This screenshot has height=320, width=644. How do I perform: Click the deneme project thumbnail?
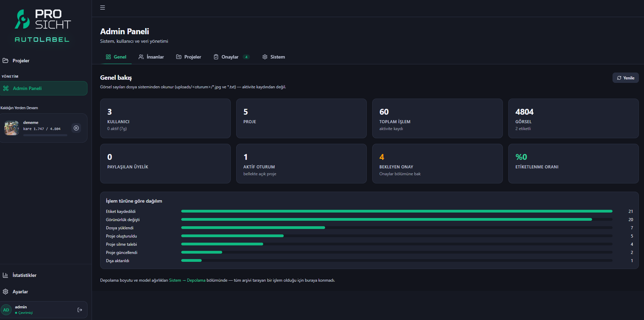(x=12, y=128)
